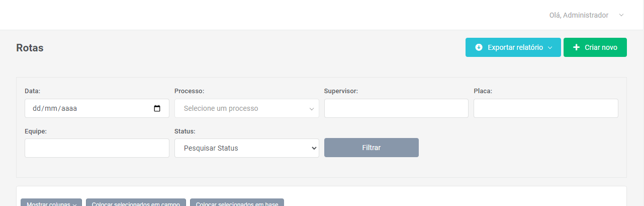Viewport: 644px width, 206px height.
Task: Expand the Mostrar colunas menu
Action: [x=51, y=203]
